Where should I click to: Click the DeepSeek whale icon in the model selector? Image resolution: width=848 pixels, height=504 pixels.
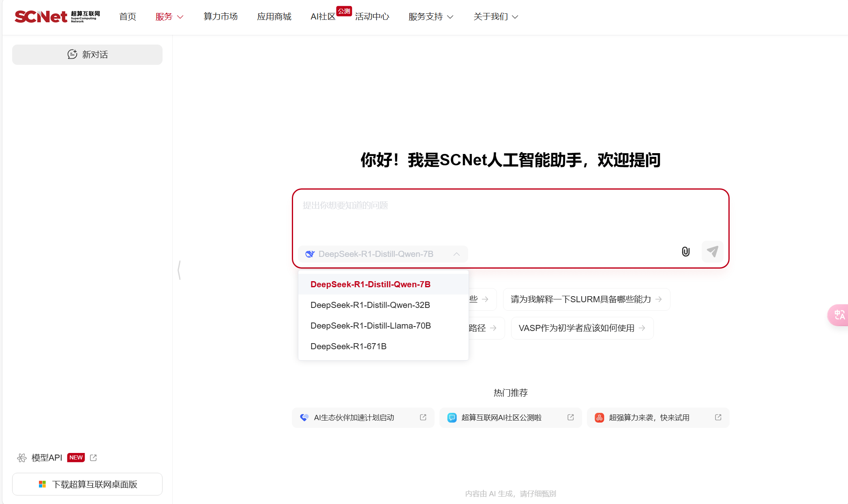(x=310, y=254)
